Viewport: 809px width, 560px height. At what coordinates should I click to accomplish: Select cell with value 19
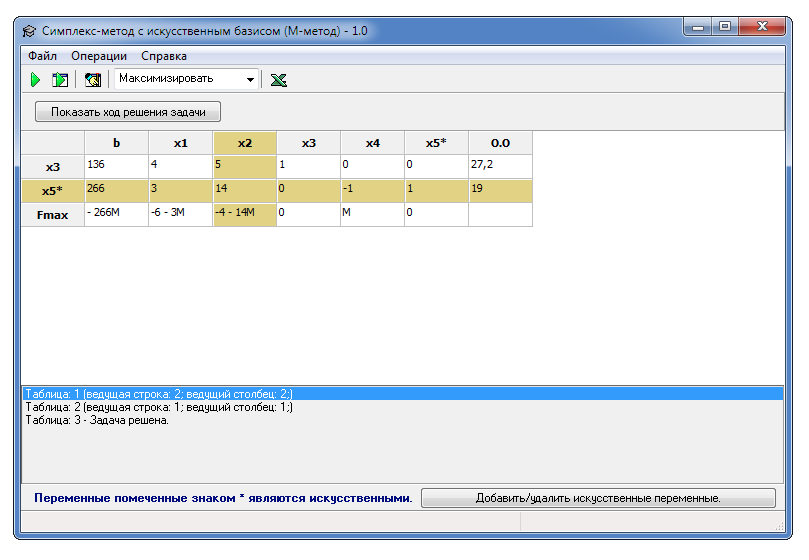500,190
